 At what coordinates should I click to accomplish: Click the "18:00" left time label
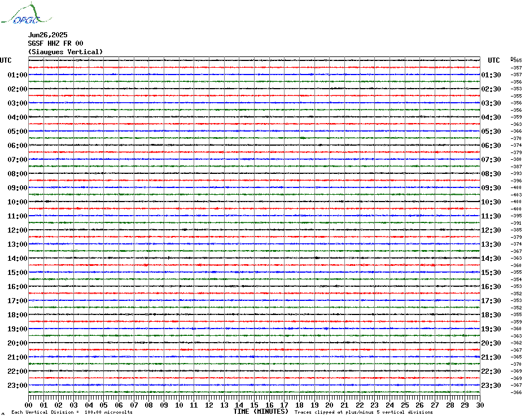(x=17, y=315)
